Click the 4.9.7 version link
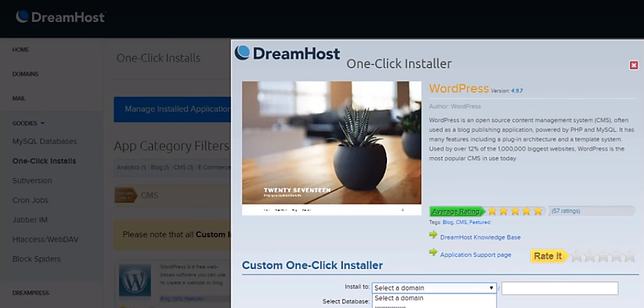Image resolution: width=644 pixels, height=308 pixels. pos(517,91)
